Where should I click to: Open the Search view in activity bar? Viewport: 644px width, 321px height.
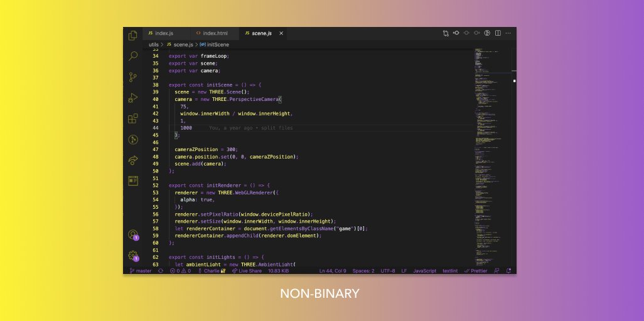point(132,56)
